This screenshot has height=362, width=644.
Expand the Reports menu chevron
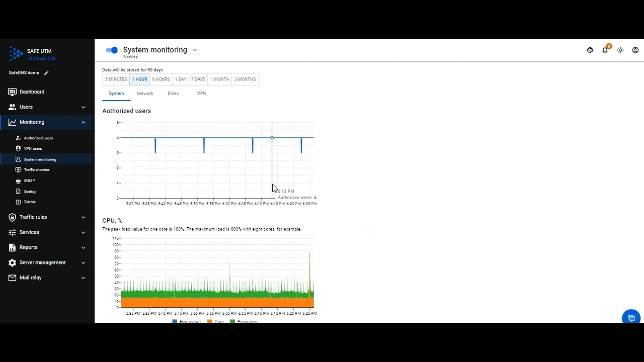(x=84, y=247)
